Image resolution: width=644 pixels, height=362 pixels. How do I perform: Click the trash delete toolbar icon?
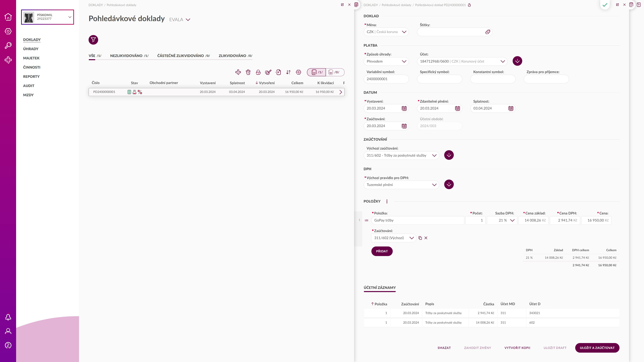click(x=248, y=72)
